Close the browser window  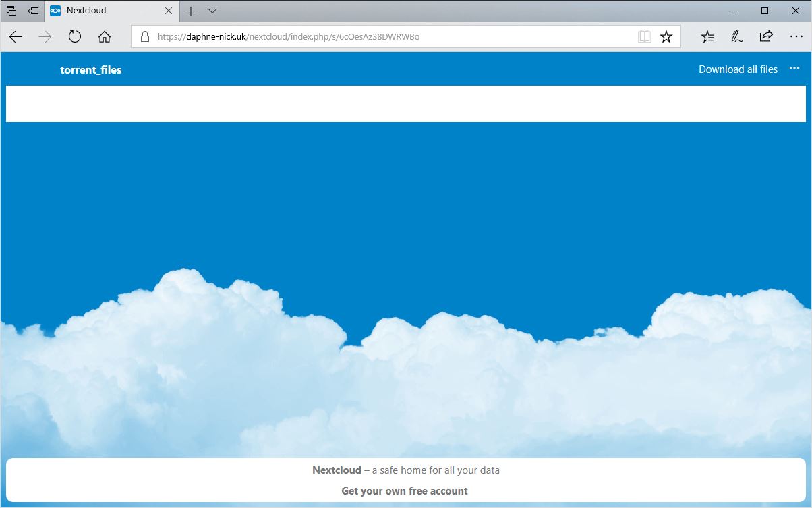pyautogui.click(x=796, y=11)
